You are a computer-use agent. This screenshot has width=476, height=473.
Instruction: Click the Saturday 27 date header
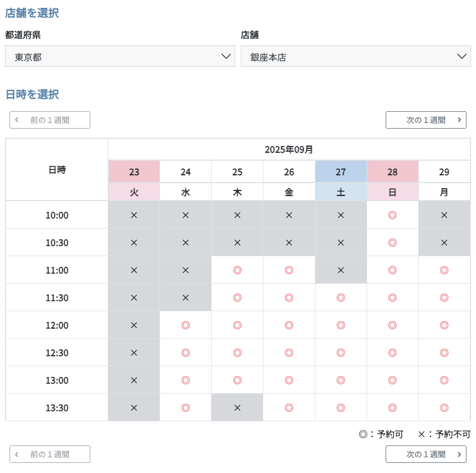click(341, 172)
